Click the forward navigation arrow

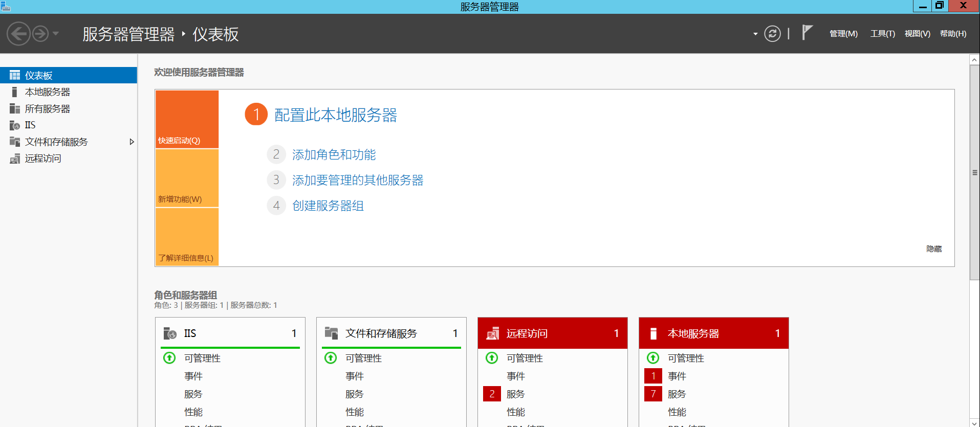(40, 34)
